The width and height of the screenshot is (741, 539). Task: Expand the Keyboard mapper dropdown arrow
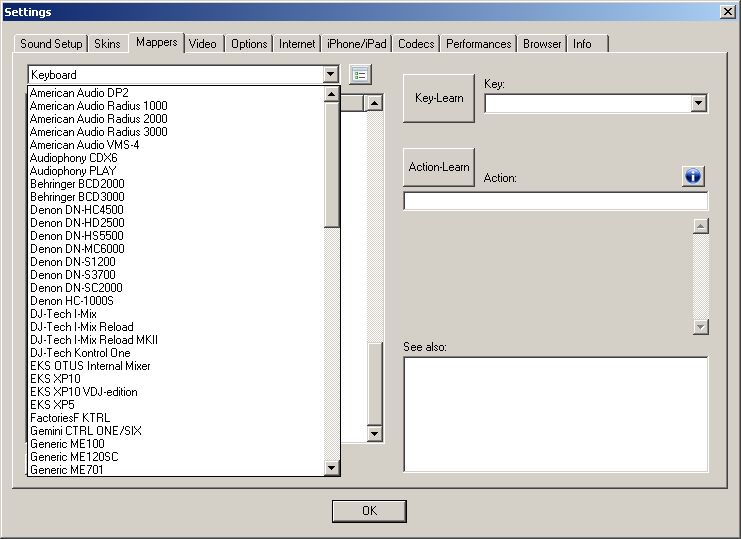point(331,74)
